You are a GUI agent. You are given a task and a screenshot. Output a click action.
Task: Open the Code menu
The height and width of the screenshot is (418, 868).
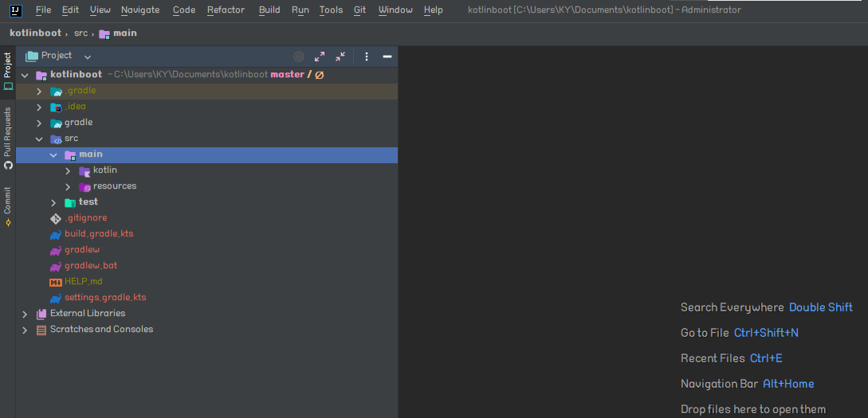[x=184, y=10]
